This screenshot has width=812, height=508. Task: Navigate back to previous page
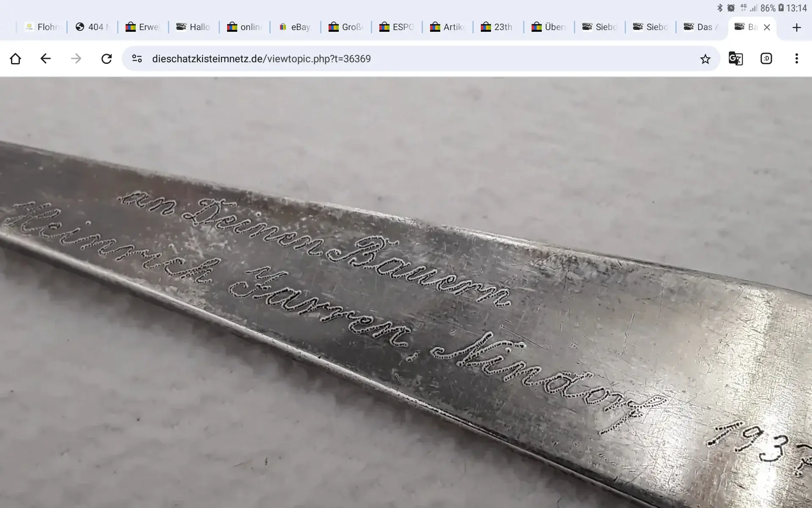click(46, 58)
